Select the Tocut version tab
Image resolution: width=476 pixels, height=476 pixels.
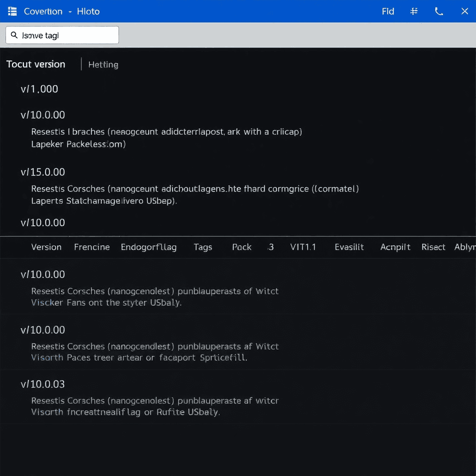(x=36, y=64)
